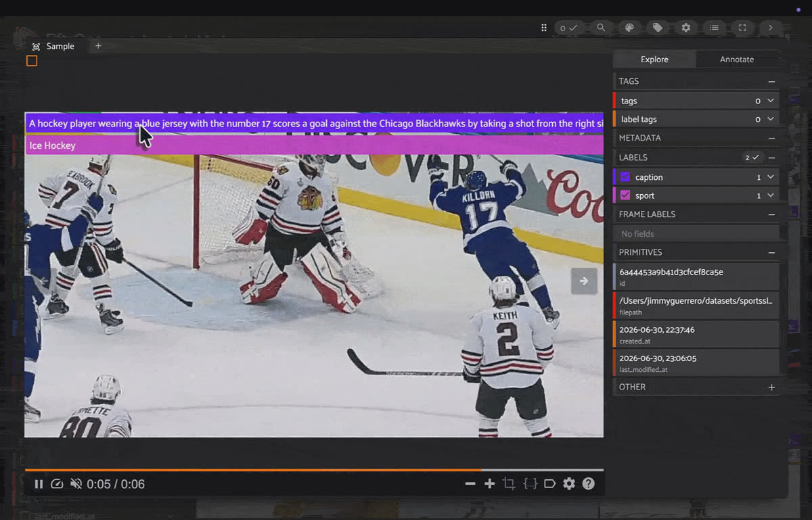Show sample JSON with the braces icon

coord(531,484)
